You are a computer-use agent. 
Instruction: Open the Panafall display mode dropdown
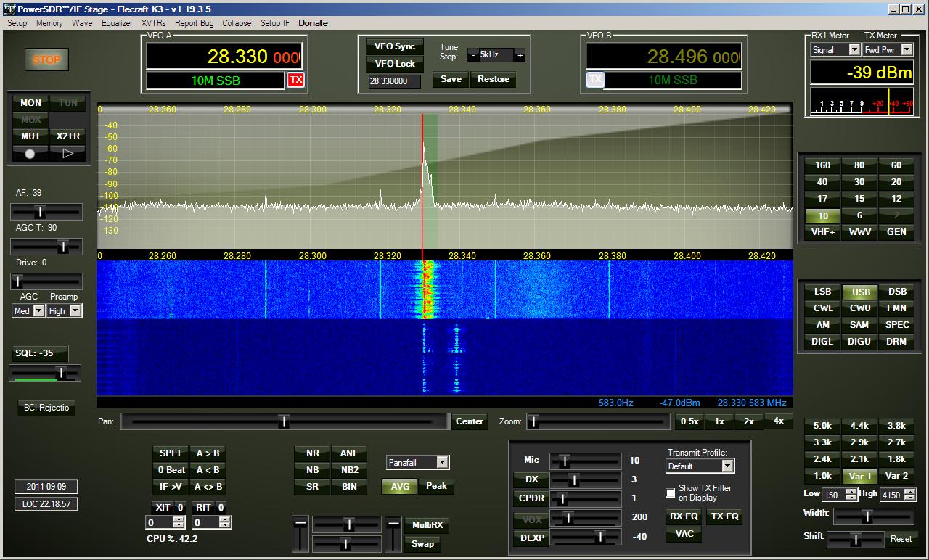pyautogui.click(x=443, y=462)
